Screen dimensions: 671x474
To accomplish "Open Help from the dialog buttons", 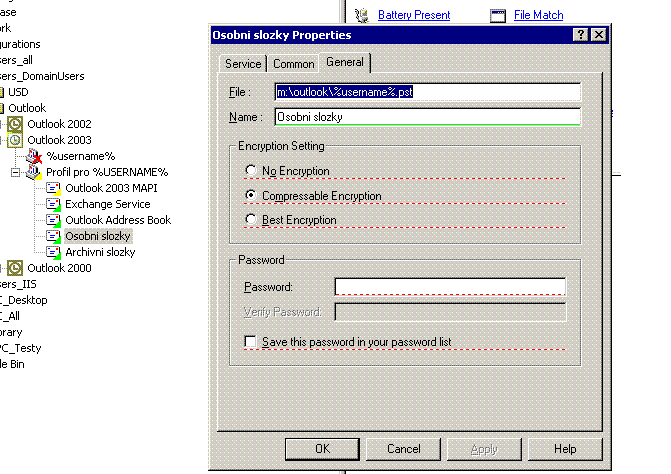I will [x=565, y=449].
